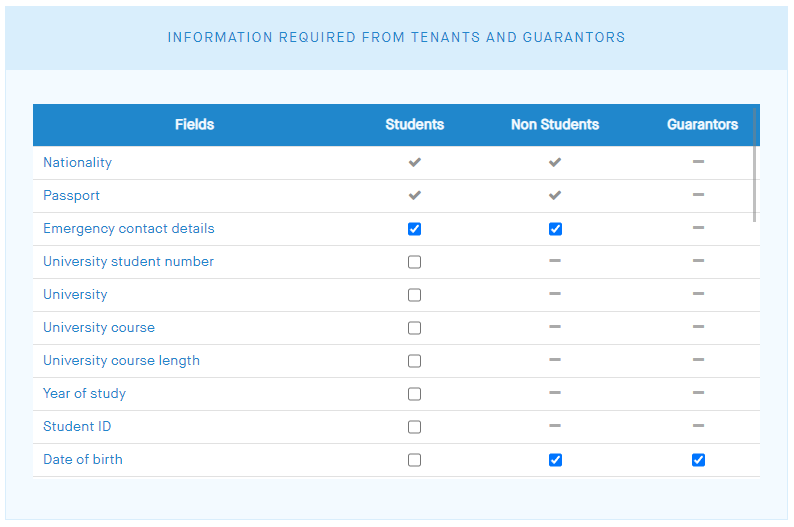
Task: Click the Non Students column header
Action: pos(555,125)
